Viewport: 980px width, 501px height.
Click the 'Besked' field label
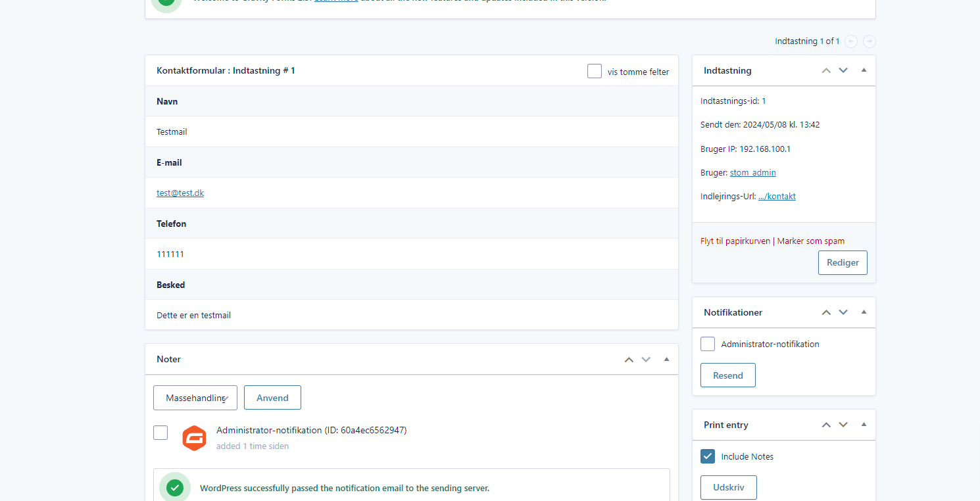coord(170,285)
